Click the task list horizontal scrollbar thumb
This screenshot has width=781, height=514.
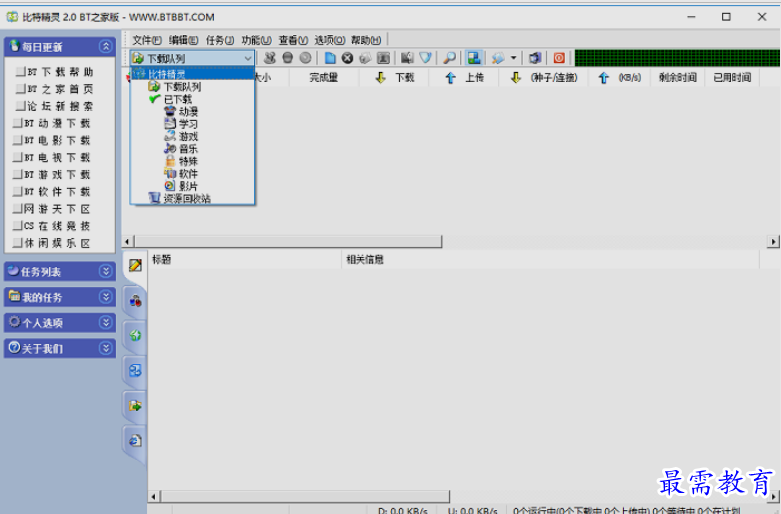coord(287,242)
